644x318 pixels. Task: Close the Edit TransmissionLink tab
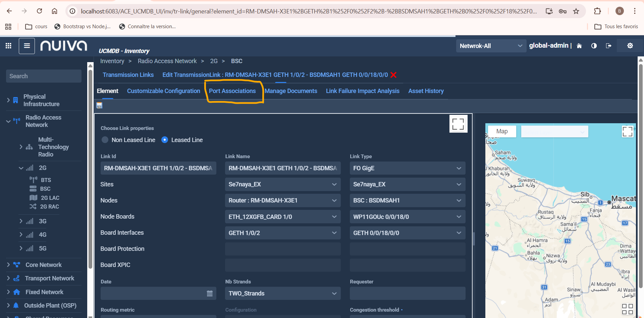click(x=393, y=75)
